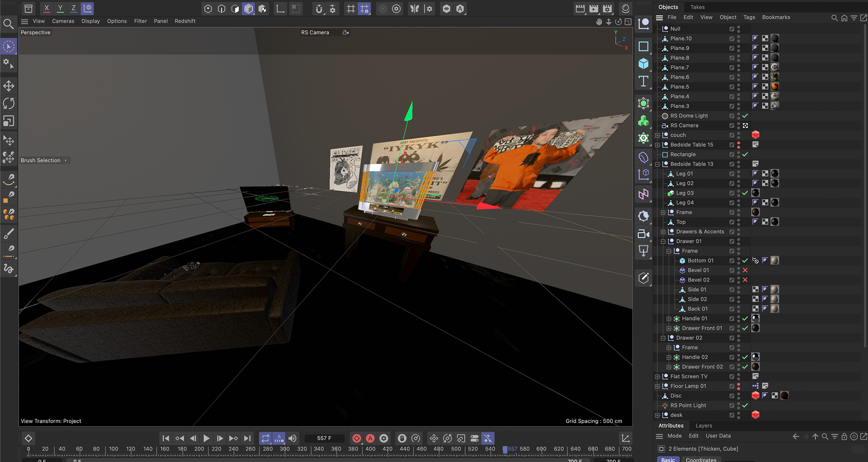Click Plane.5 orange material tag

(x=775, y=86)
